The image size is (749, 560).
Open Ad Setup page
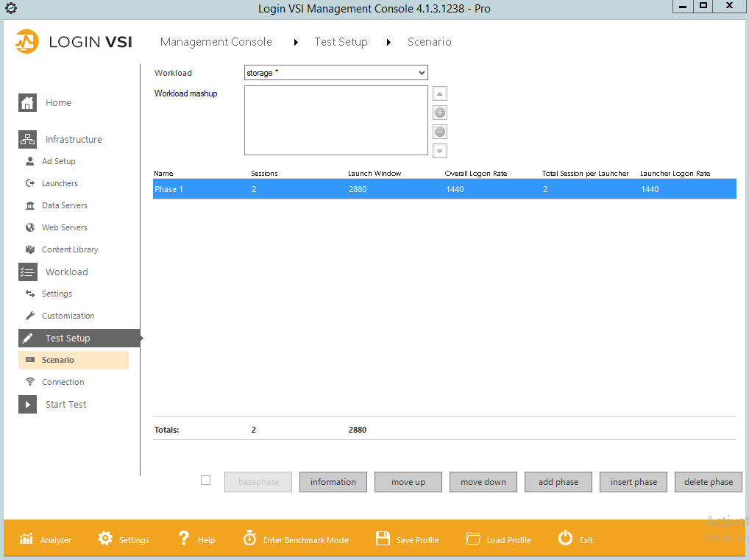[x=58, y=161]
